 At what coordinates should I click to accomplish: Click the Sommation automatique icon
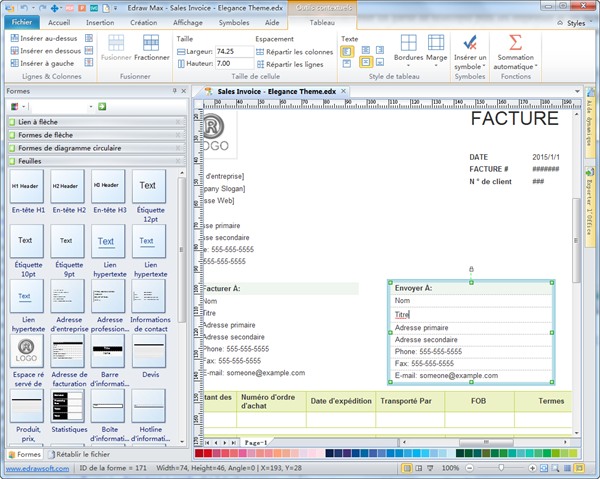tap(515, 45)
